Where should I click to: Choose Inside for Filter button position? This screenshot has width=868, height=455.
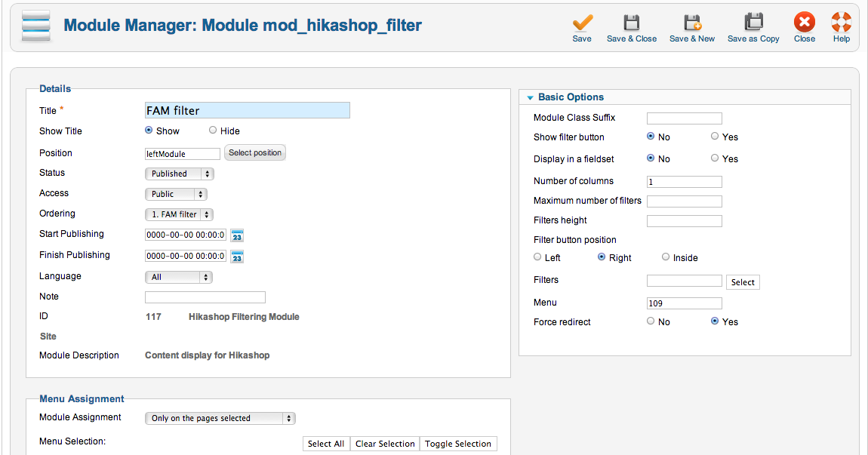coord(666,257)
